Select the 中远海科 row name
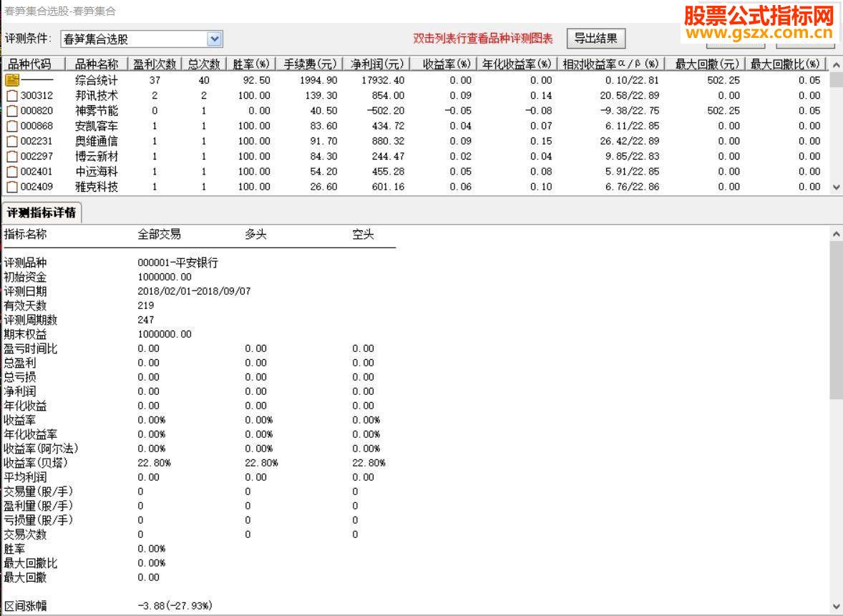 point(97,172)
